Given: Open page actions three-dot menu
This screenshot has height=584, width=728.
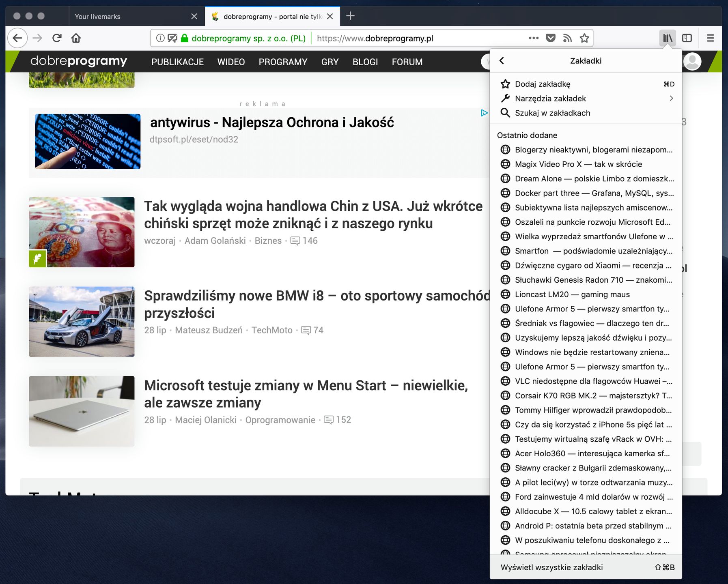Looking at the screenshot, I should coord(534,38).
